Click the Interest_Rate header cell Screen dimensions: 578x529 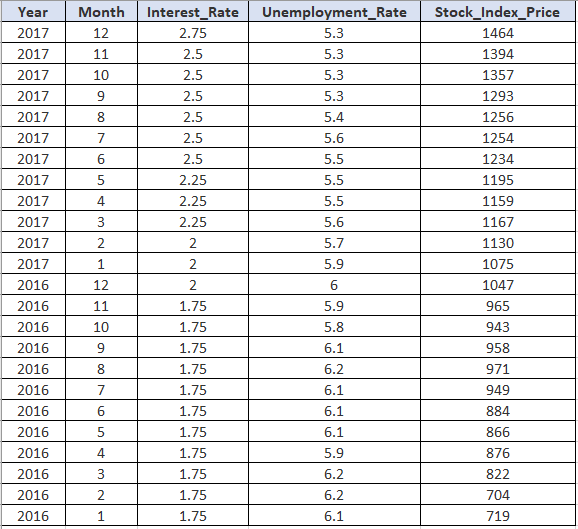[193, 11]
